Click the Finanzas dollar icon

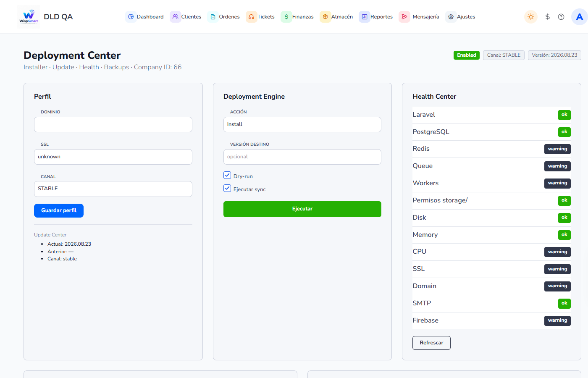coord(286,17)
